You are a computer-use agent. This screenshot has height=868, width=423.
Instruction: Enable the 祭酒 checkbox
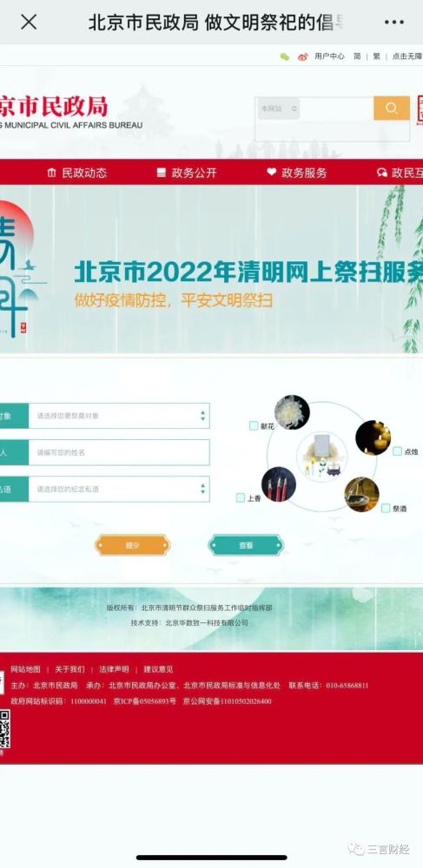click(386, 508)
